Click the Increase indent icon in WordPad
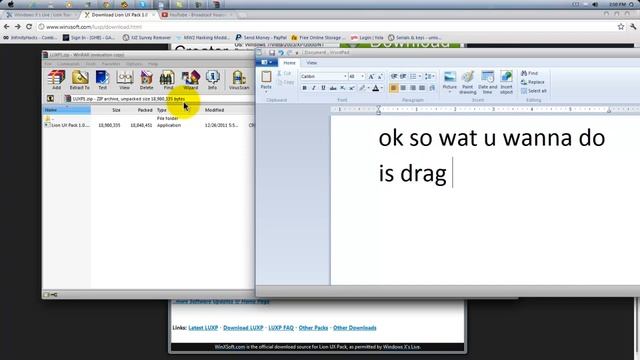 pos(403,76)
